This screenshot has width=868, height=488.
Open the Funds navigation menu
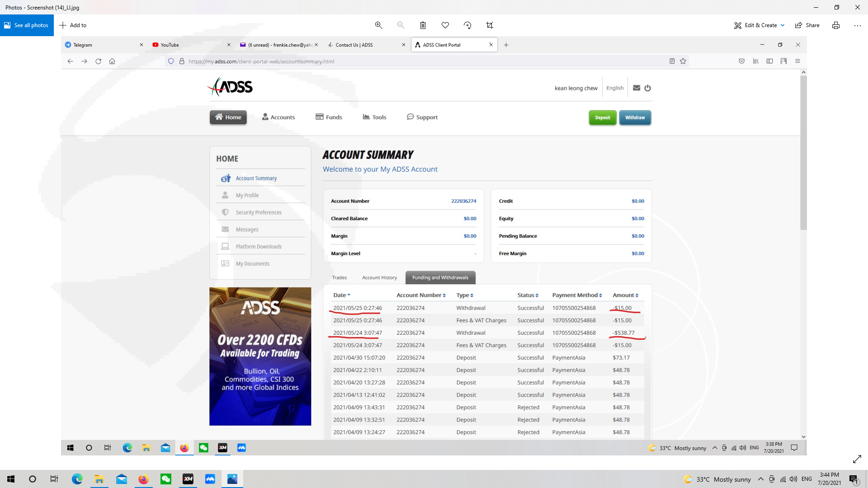point(329,117)
